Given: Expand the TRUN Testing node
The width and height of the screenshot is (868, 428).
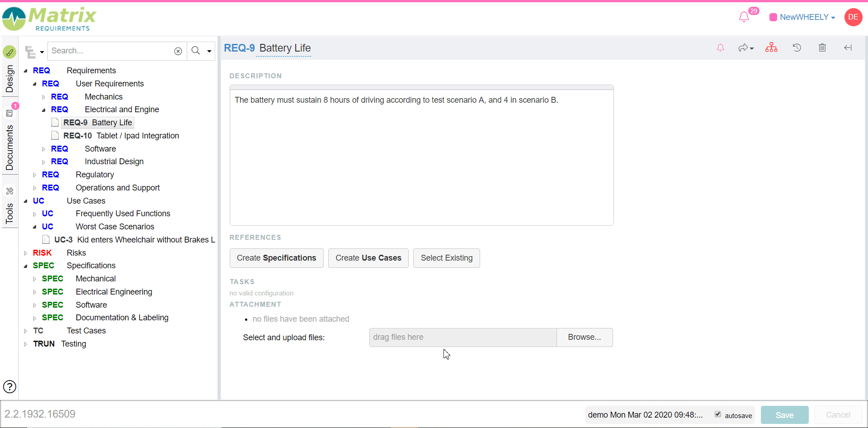Looking at the screenshot, I should (x=26, y=344).
